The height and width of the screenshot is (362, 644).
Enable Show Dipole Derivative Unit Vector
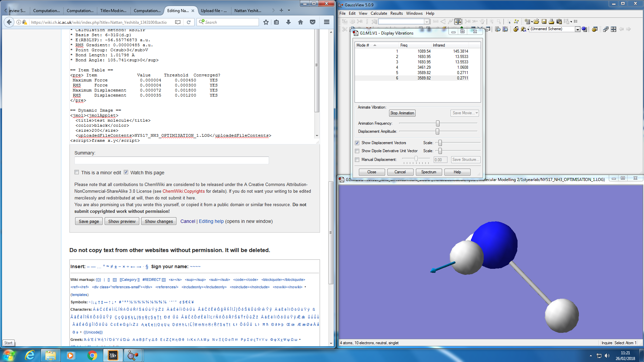[x=357, y=151]
